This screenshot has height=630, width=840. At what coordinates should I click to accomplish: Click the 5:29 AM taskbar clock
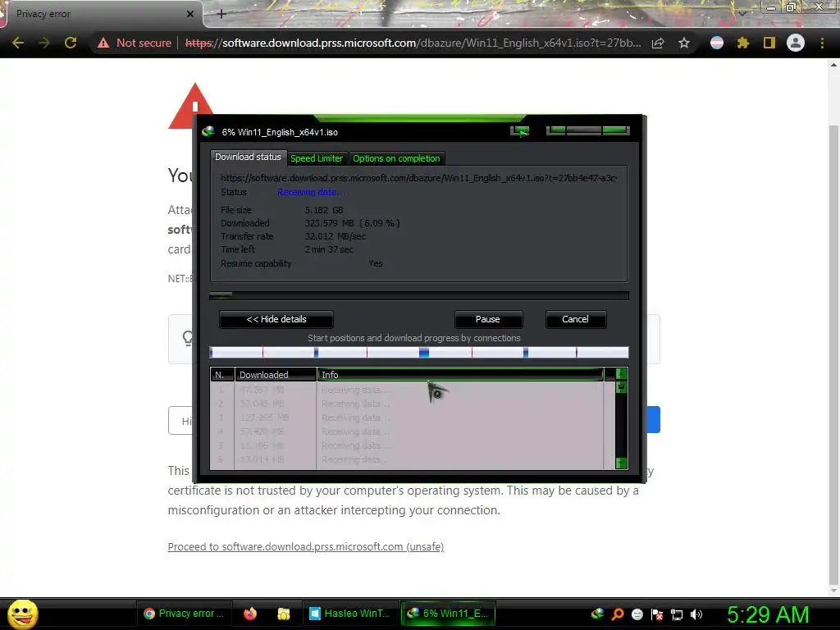point(768,614)
